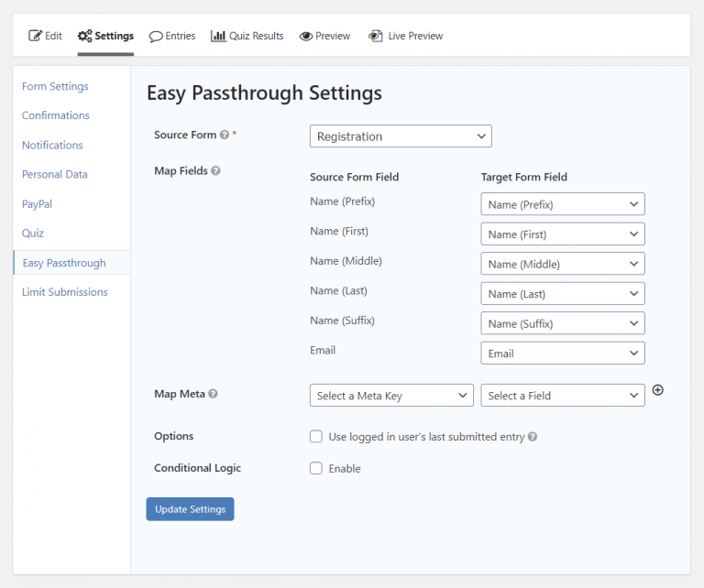
Task: Go to the Quiz Results tab
Action: [247, 36]
